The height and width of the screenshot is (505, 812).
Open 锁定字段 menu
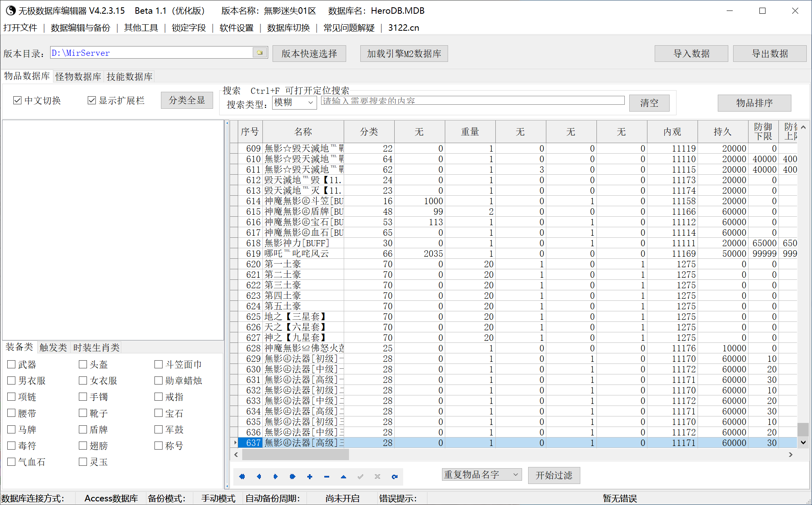pyautogui.click(x=189, y=27)
